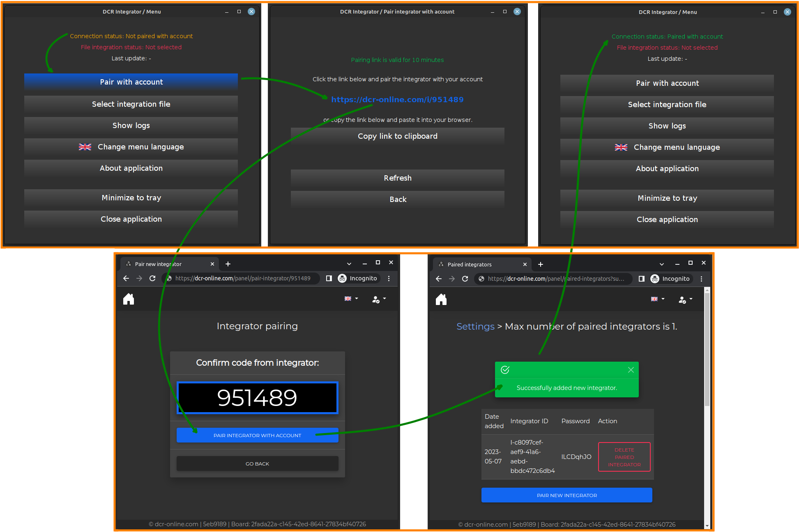Reload the Pair new integrator page

(152, 278)
